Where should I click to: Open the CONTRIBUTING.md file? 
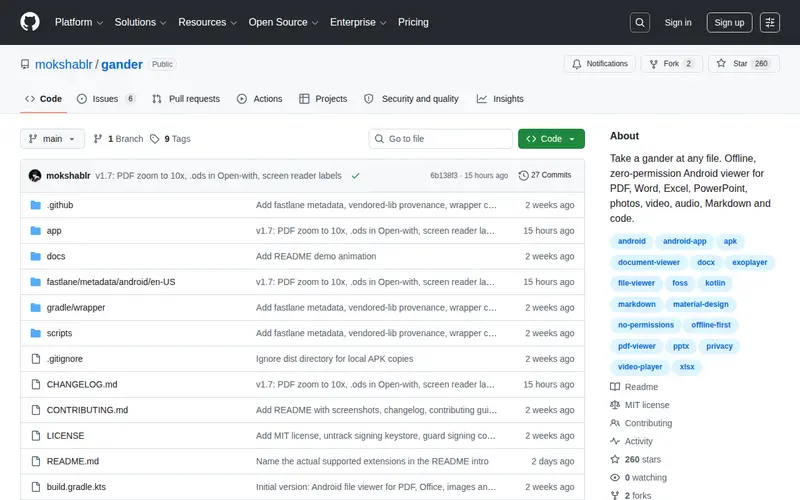pos(87,410)
